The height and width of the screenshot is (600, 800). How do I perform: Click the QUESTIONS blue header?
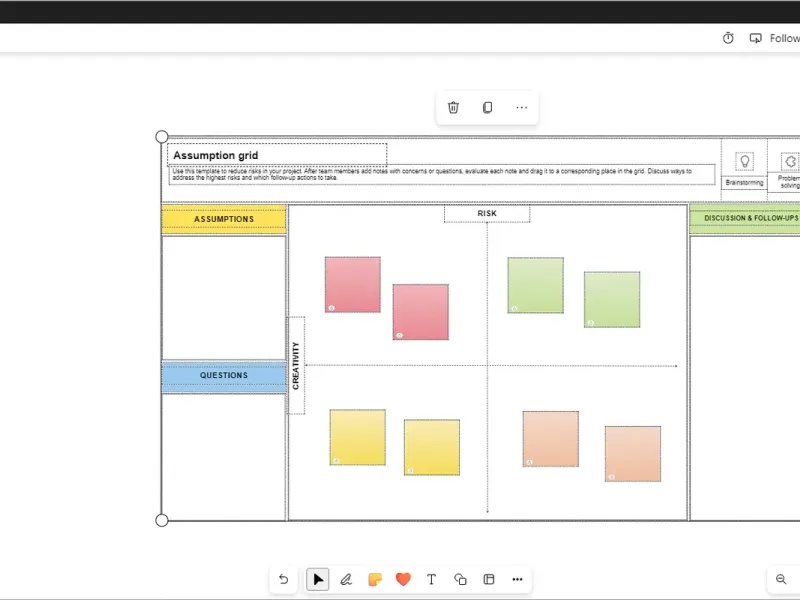point(223,376)
